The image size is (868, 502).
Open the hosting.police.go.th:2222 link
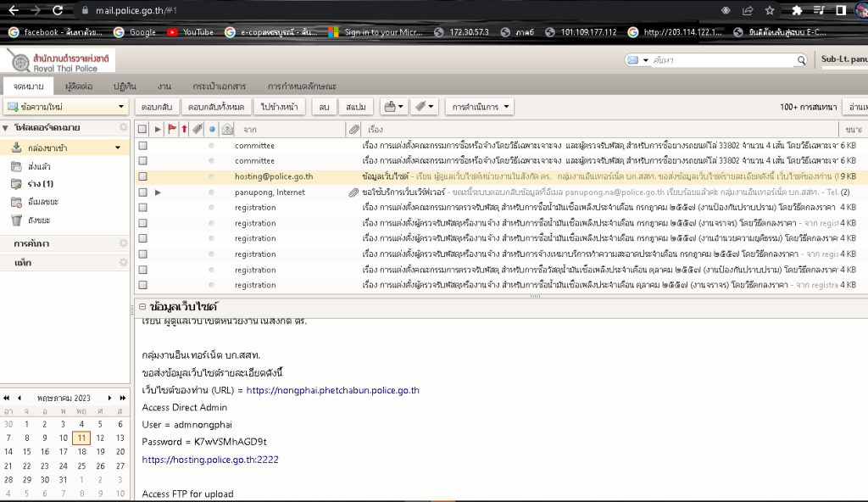tap(210, 459)
